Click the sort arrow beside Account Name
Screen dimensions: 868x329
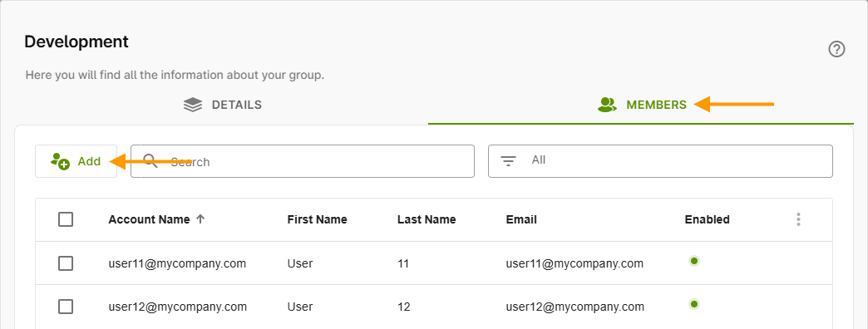click(200, 219)
